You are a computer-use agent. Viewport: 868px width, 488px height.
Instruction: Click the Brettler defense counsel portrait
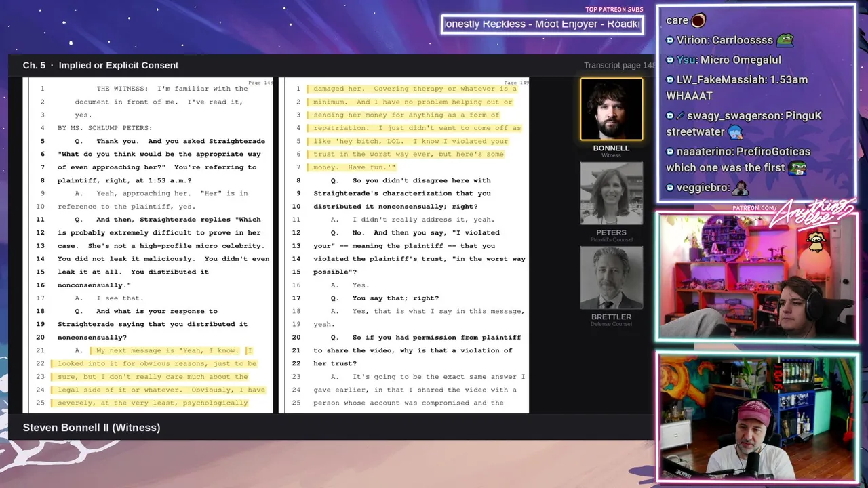coord(611,278)
